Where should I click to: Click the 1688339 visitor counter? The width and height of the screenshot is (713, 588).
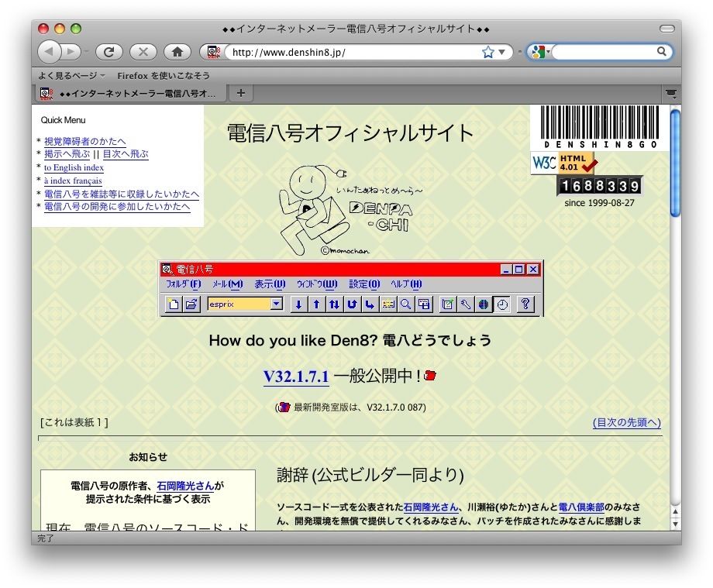[x=599, y=186]
